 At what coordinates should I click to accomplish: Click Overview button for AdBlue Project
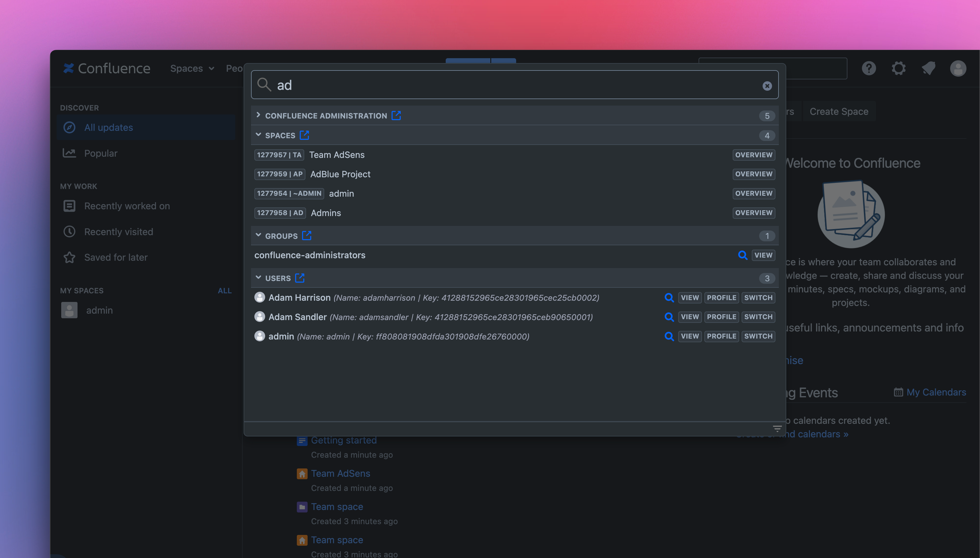[x=753, y=174]
